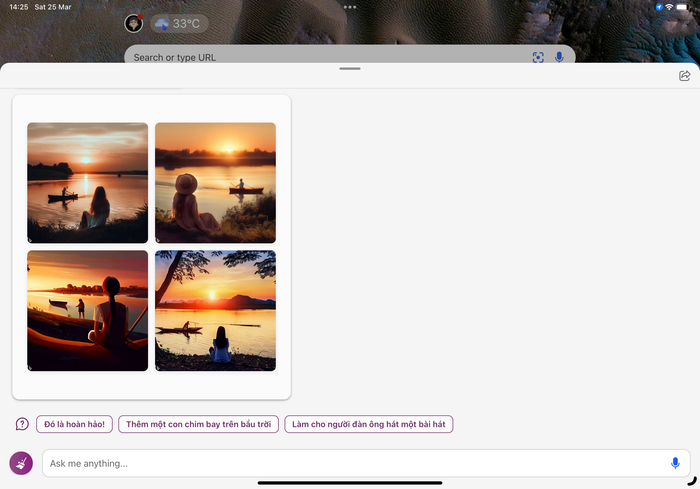Tap the three-dot multitasking menu at top

click(x=350, y=7)
